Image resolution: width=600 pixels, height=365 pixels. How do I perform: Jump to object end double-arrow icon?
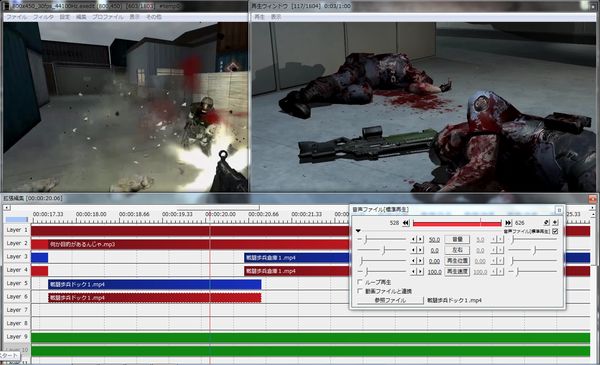point(508,223)
